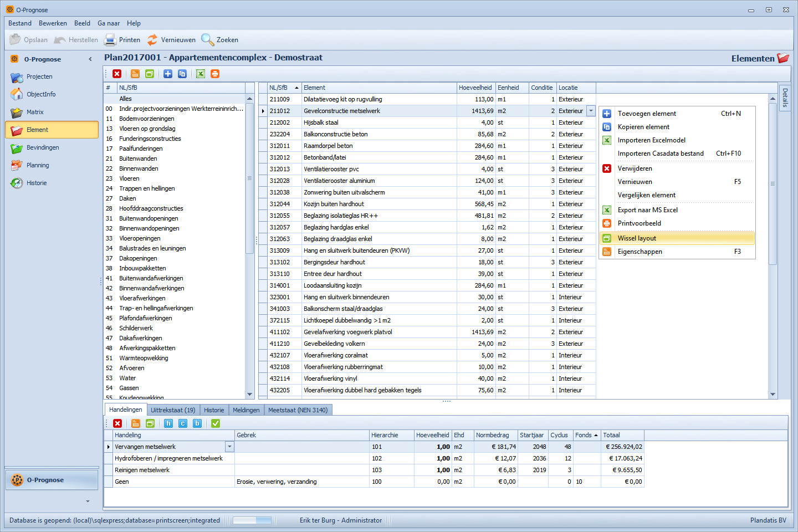
Task: Open the Locatie dropdown on the selected Gevelconstructie row
Action: 591,111
